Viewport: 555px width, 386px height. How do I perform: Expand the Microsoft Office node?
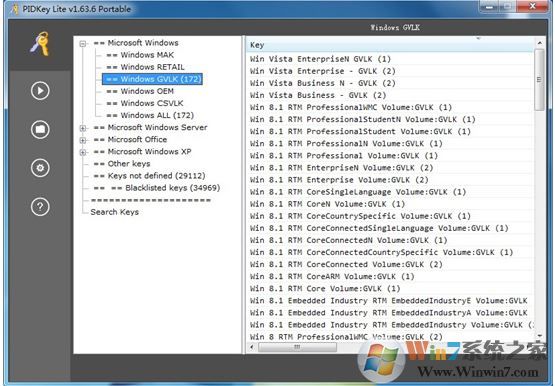(x=83, y=140)
